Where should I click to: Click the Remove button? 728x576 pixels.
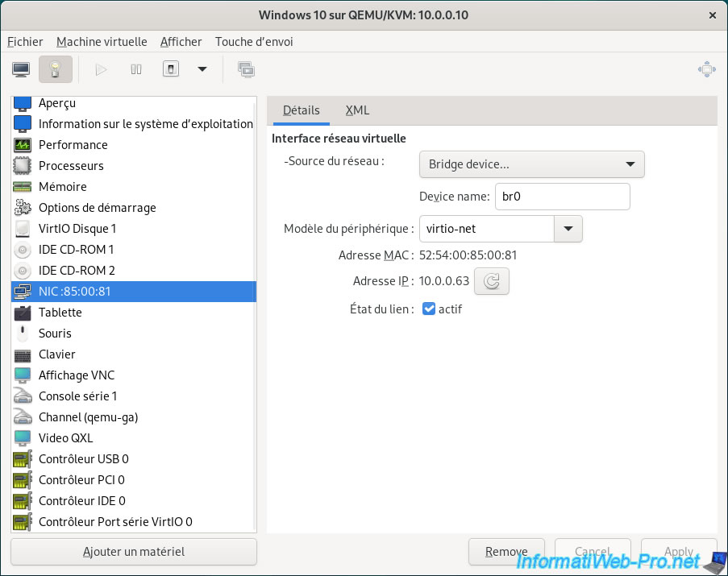pyautogui.click(x=506, y=552)
